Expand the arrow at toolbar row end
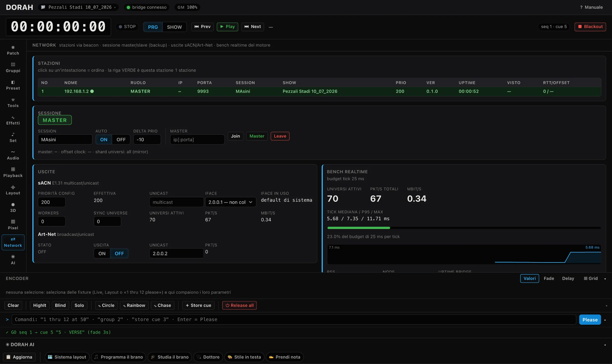 click(606, 306)
